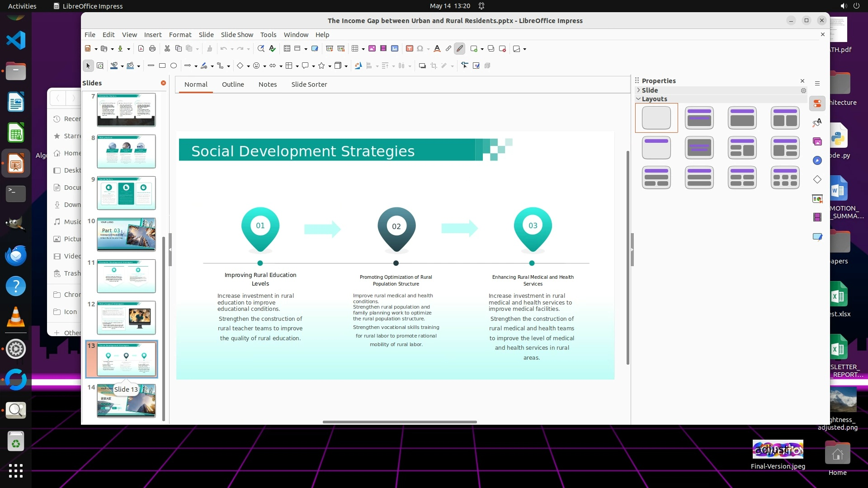
Task: Select slide 10 thumbnail
Action: click(126, 235)
